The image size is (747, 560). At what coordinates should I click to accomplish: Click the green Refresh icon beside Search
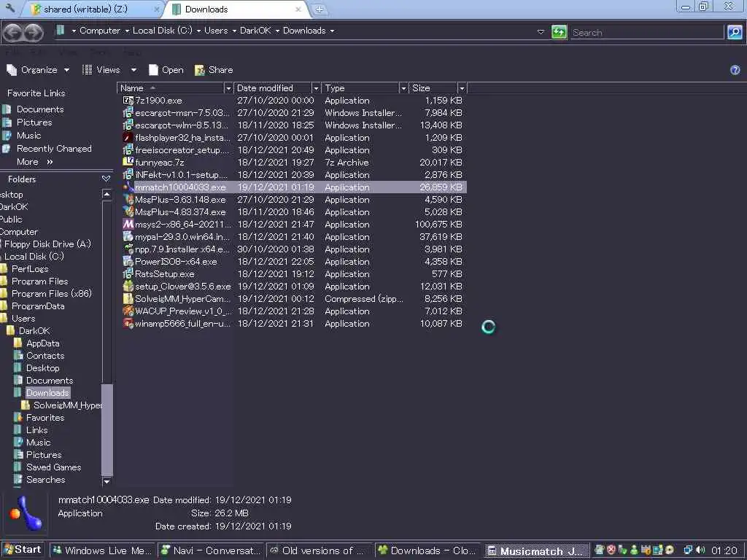(x=558, y=32)
